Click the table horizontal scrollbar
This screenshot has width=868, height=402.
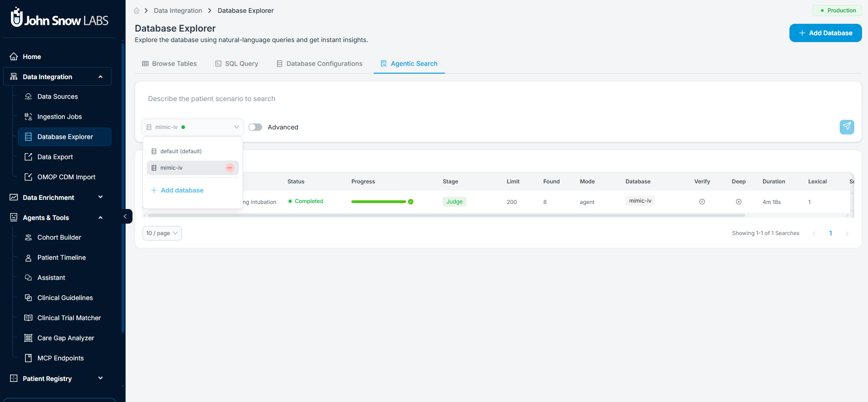(x=446, y=215)
